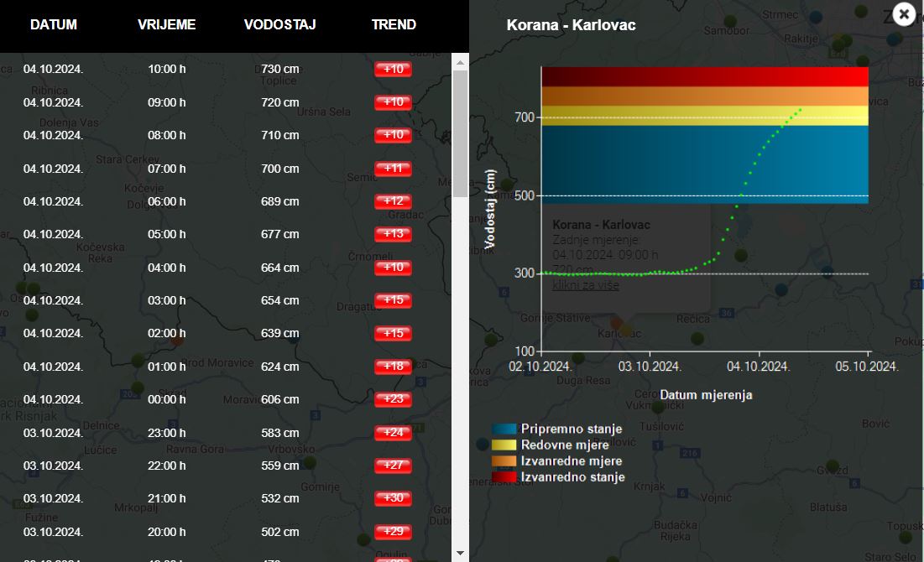The image size is (924, 562).
Task: Click the Izvanredno stanje red legend swatch
Action: [x=504, y=477]
